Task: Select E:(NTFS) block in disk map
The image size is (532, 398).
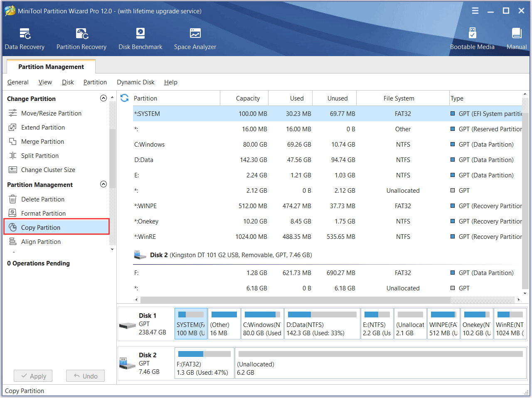Action: (x=377, y=324)
